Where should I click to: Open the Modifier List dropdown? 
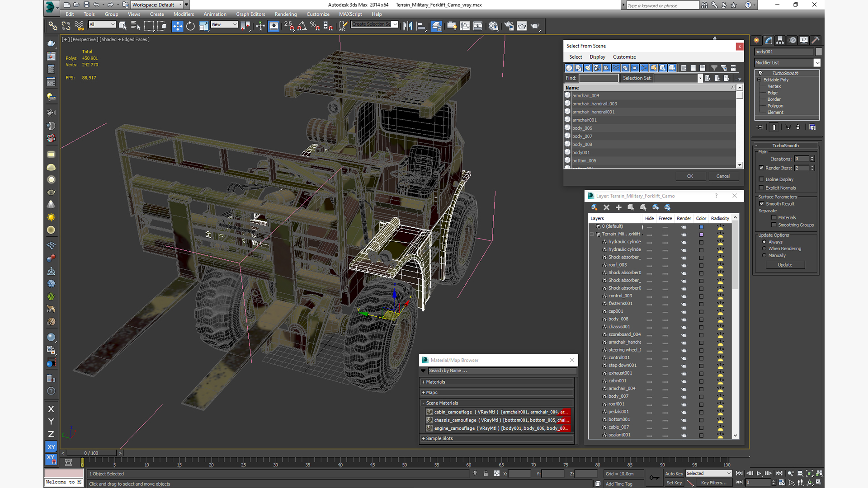pos(817,63)
